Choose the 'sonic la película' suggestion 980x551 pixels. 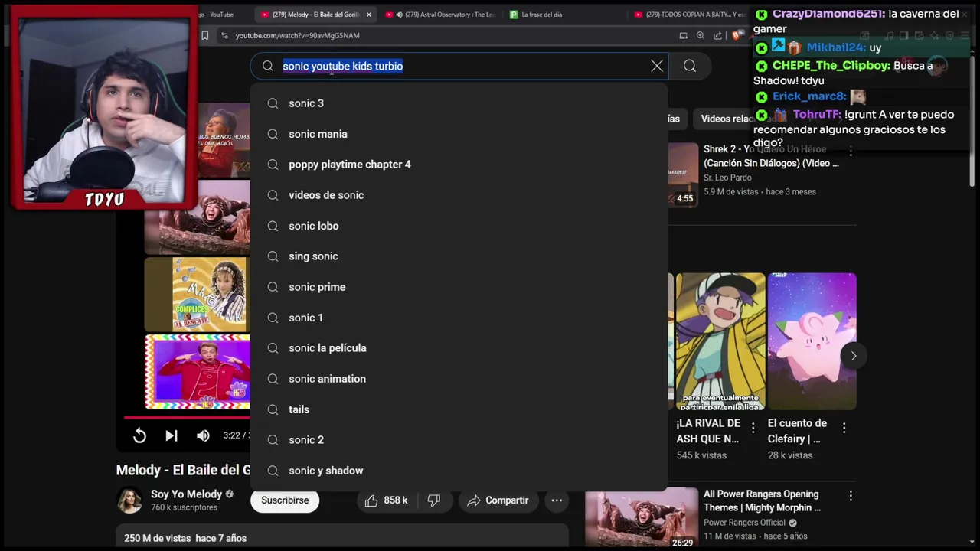click(x=459, y=348)
